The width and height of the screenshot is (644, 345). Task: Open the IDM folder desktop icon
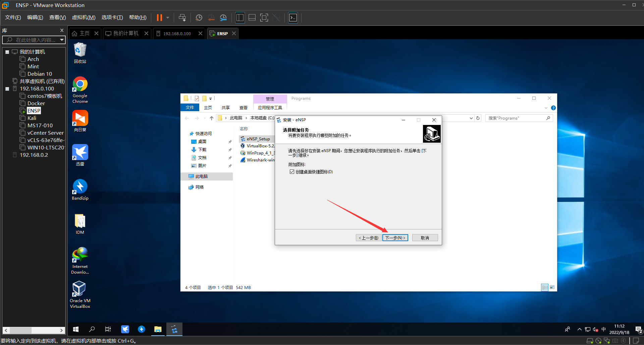80,224
